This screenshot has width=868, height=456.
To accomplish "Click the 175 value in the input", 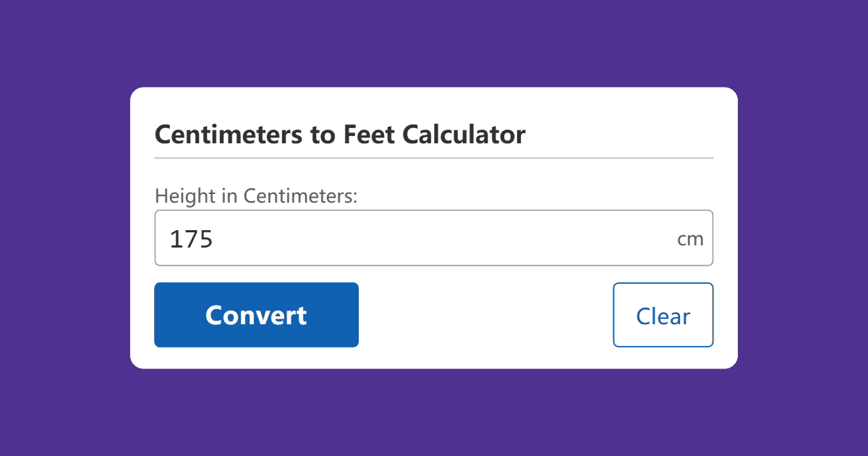I will 191,239.
